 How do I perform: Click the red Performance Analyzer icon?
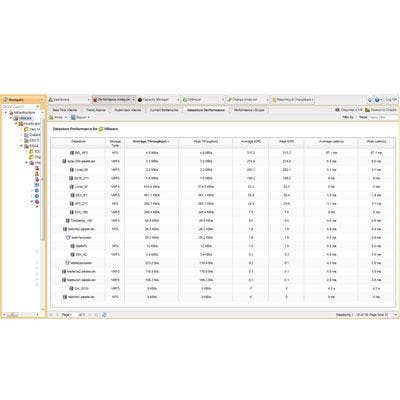(95, 100)
